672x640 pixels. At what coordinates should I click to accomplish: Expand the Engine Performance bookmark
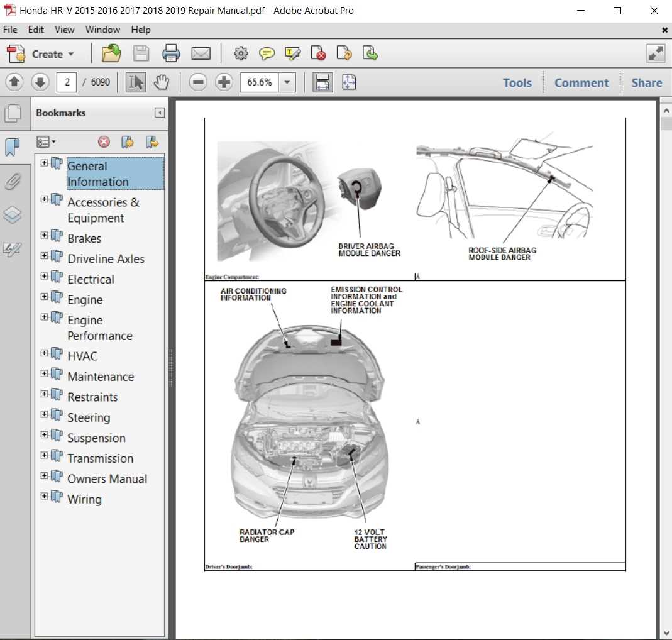44,317
